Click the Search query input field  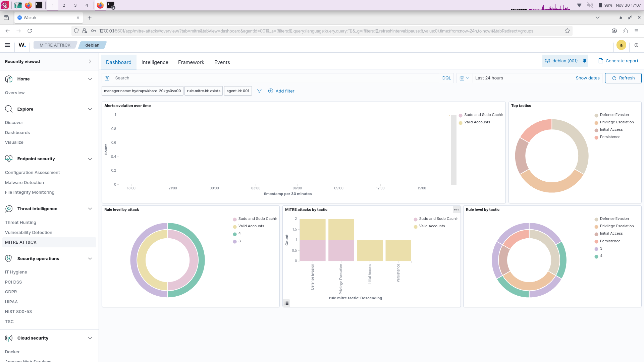pyautogui.click(x=275, y=78)
